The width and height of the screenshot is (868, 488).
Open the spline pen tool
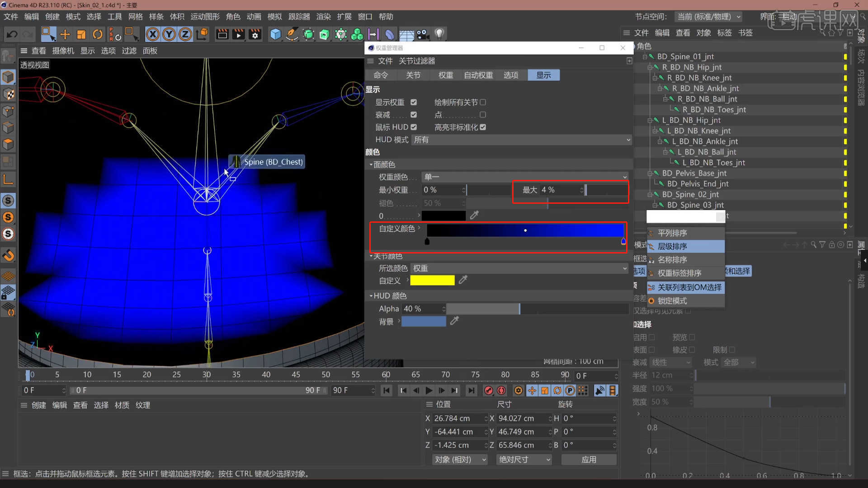click(292, 34)
